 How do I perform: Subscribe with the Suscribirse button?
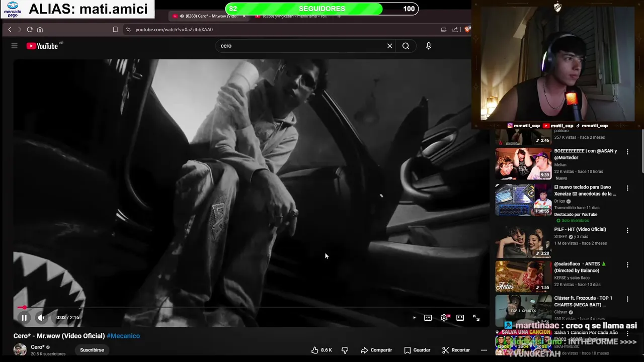pyautogui.click(x=92, y=350)
